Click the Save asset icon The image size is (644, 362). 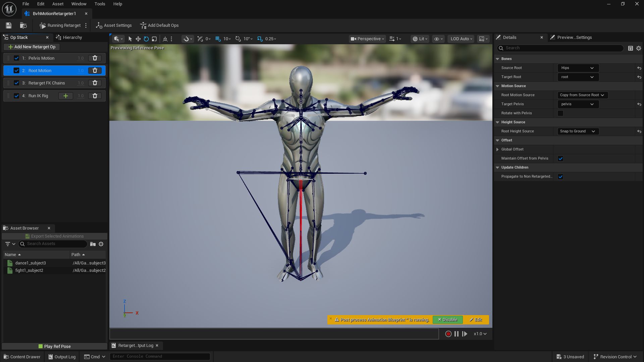tap(9, 25)
